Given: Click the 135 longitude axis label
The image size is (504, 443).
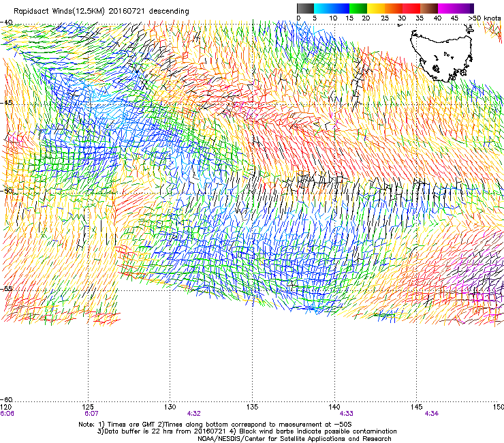Looking at the screenshot, I should (x=252, y=407).
